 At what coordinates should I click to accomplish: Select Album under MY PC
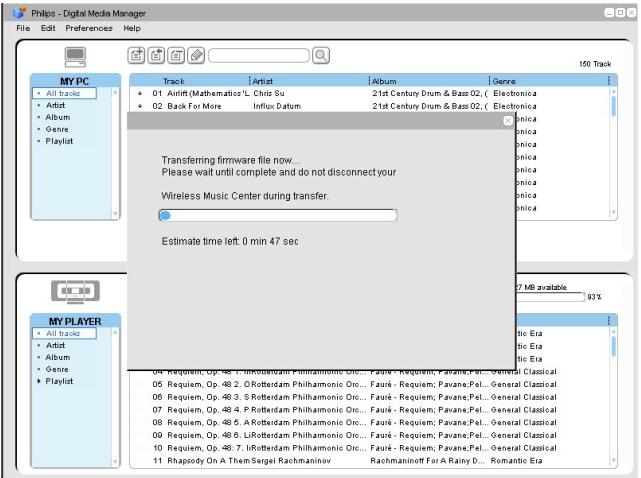[x=58, y=117]
